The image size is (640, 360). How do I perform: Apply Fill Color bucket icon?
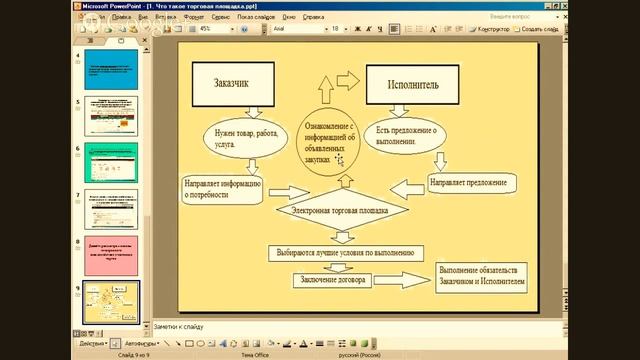tap(271, 344)
